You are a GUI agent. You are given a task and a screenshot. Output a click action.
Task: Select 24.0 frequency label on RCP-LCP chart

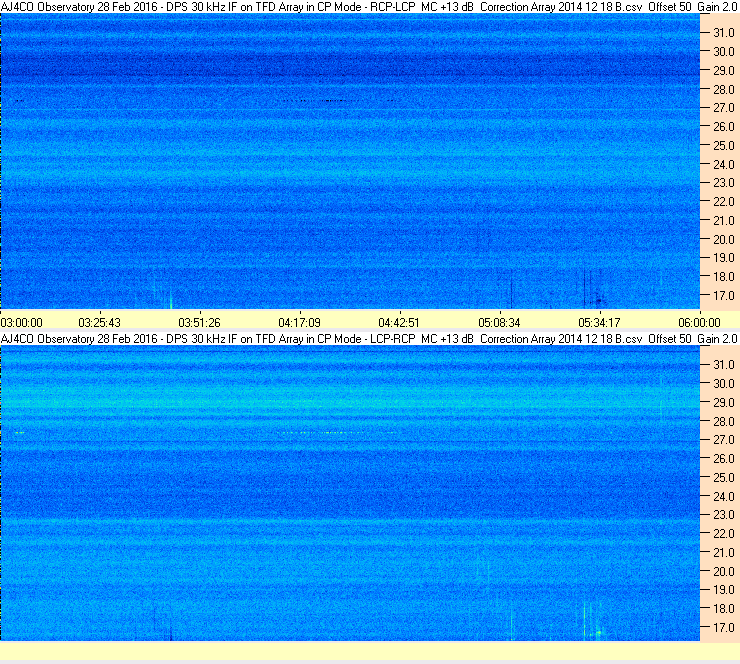pyautogui.click(x=724, y=165)
